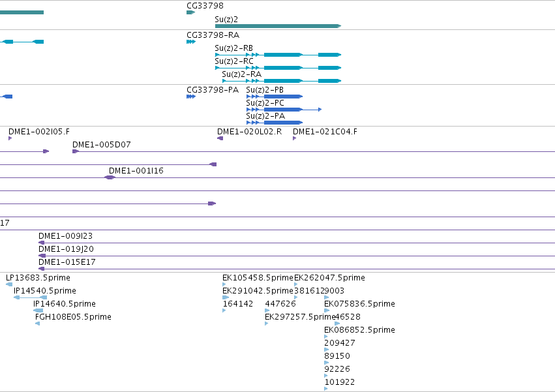Screen dimensions: 555x392
Task: Click the DME1-019J20 clone label
Action: point(66,249)
